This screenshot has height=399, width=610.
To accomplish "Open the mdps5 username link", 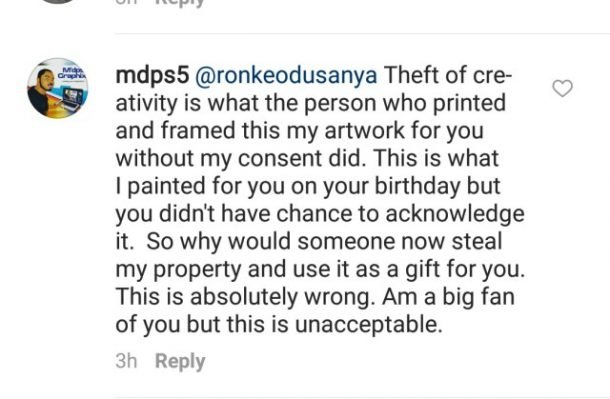I will click(x=152, y=75).
